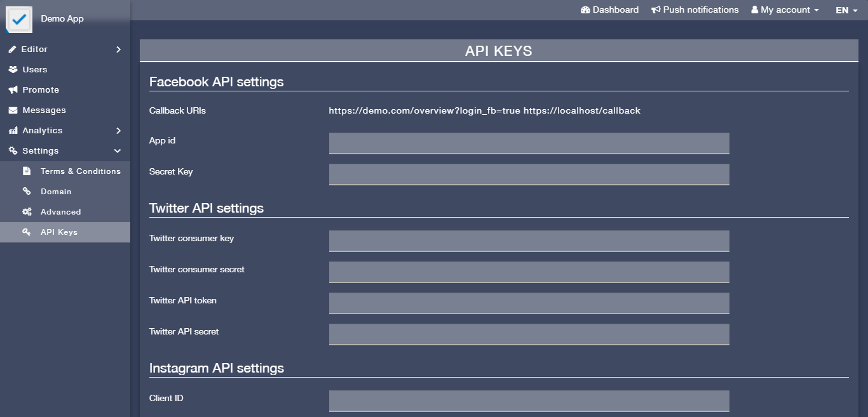Click the Twitter consumer secret label
Screen dimensions: 868x417
point(197,269)
